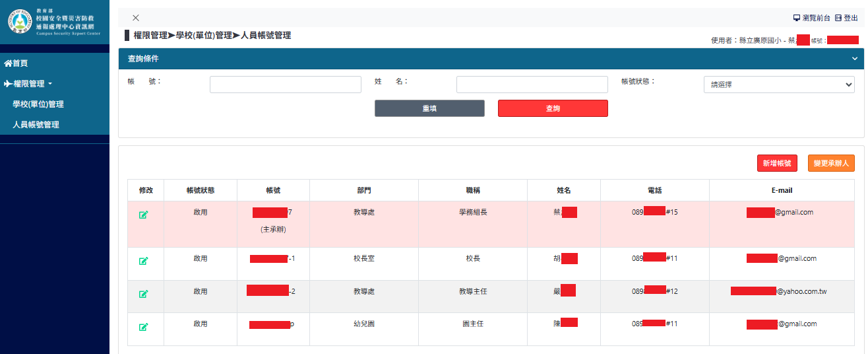Open the 帳號狀態 dropdown
Viewport: 868px width, 354px height.
[x=778, y=85]
